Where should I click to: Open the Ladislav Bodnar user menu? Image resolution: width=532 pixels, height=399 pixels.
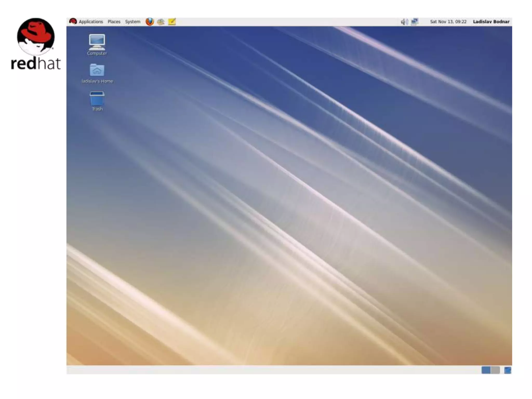coord(491,22)
